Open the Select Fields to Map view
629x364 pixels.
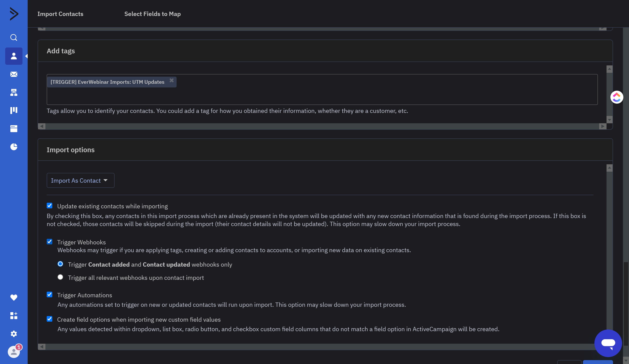point(152,14)
